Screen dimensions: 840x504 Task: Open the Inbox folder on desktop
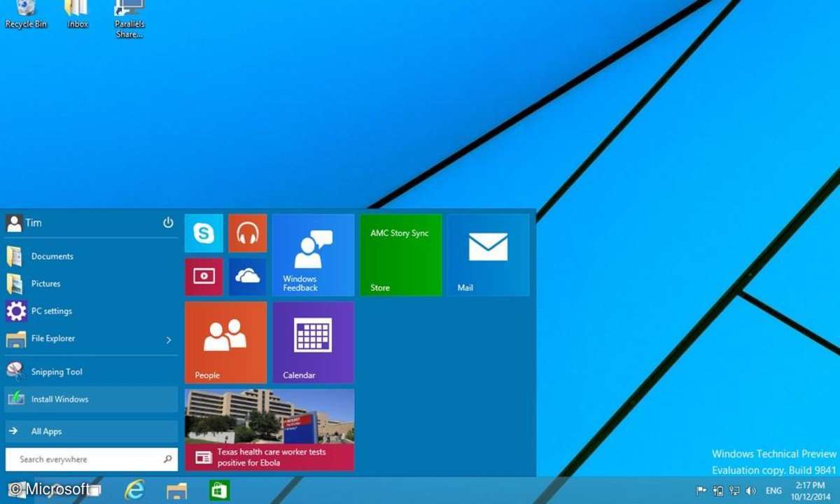click(78, 14)
